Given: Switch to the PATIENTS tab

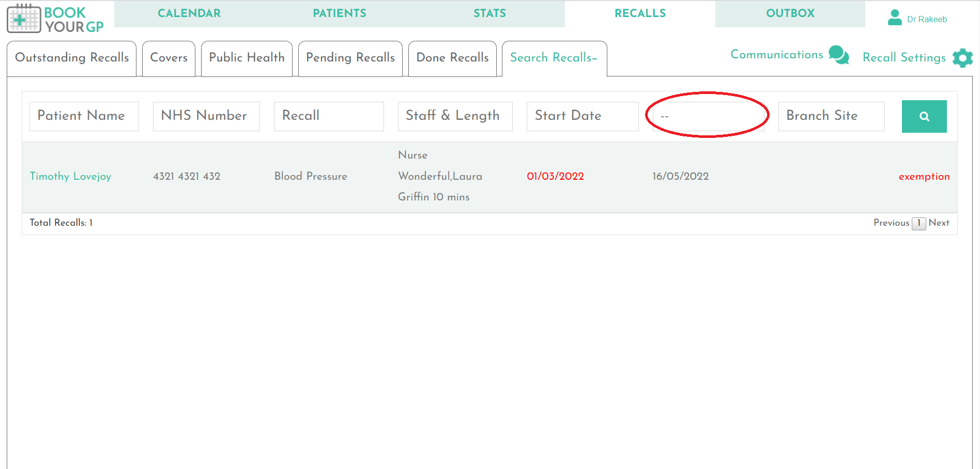Looking at the screenshot, I should click(x=339, y=13).
